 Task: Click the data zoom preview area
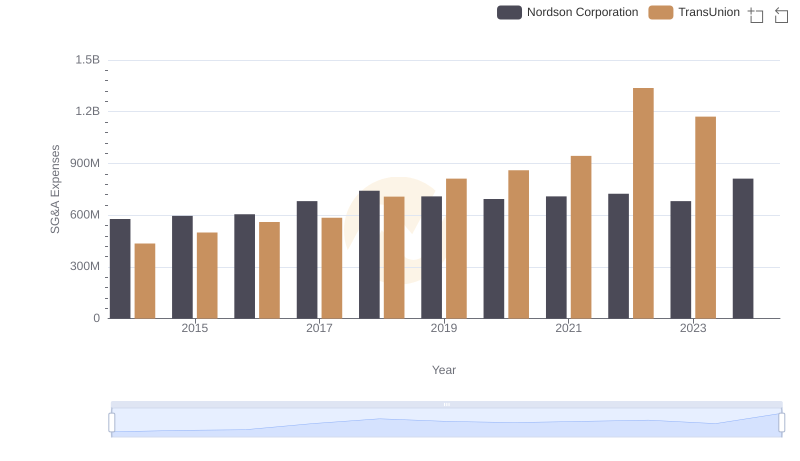(446, 423)
